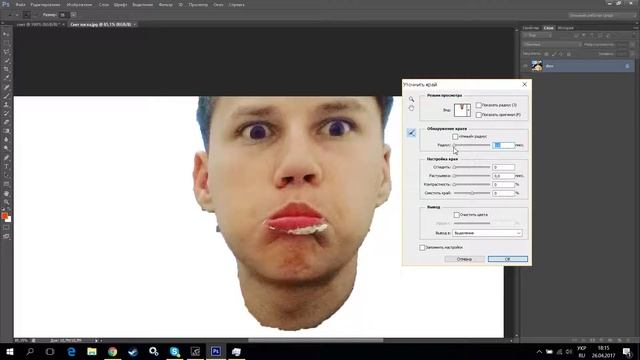Select the History Brush tool

click(6, 113)
